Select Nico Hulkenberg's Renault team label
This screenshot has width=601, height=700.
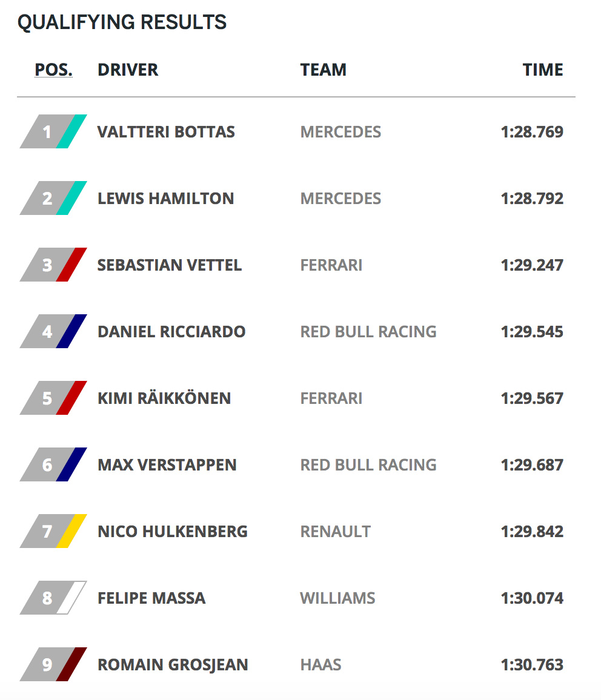click(335, 532)
